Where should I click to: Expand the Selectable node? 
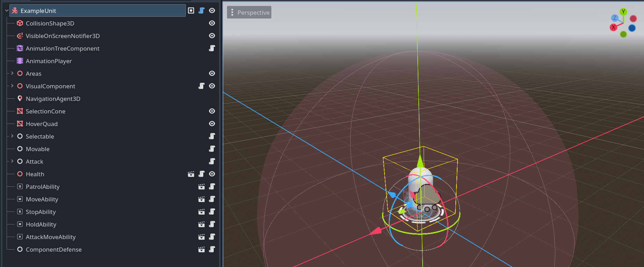coord(12,136)
